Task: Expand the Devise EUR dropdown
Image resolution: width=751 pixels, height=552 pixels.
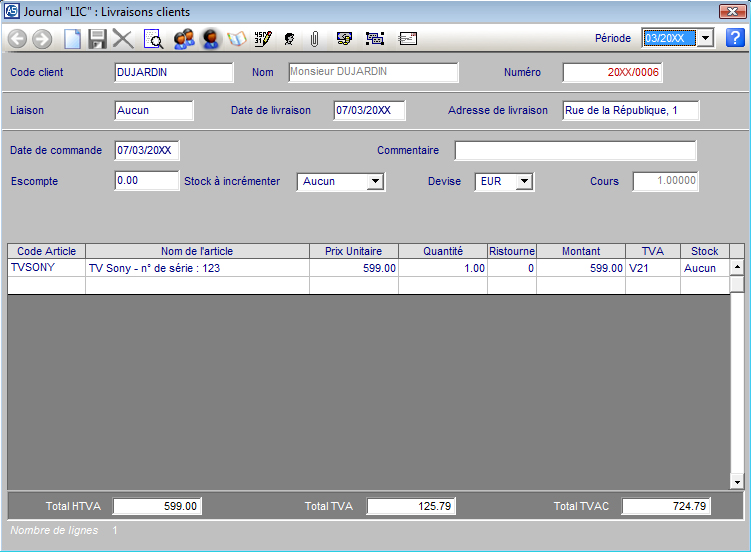Action: 525,182
